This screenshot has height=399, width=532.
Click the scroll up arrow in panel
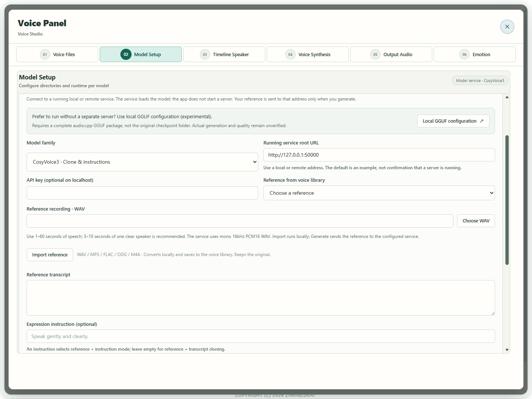pyautogui.click(x=507, y=97)
